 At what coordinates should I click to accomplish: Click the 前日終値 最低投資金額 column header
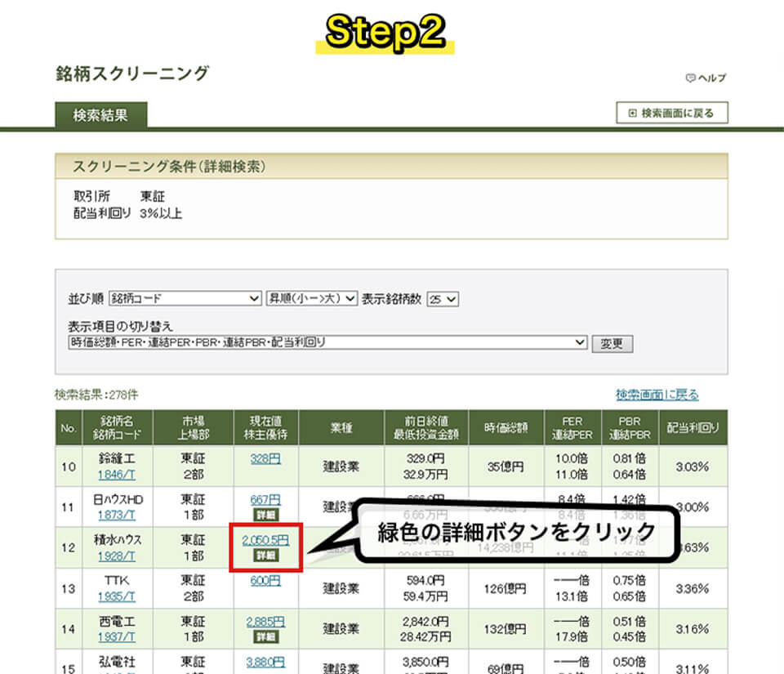click(426, 427)
